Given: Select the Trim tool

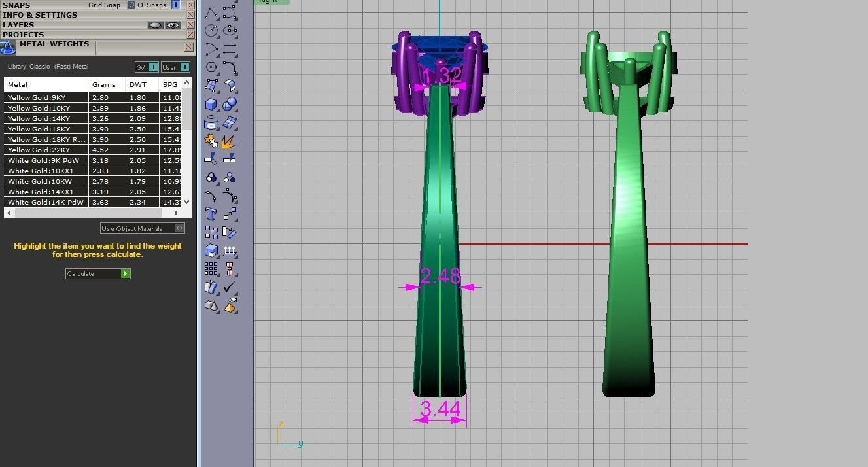Looking at the screenshot, I should (x=212, y=159).
